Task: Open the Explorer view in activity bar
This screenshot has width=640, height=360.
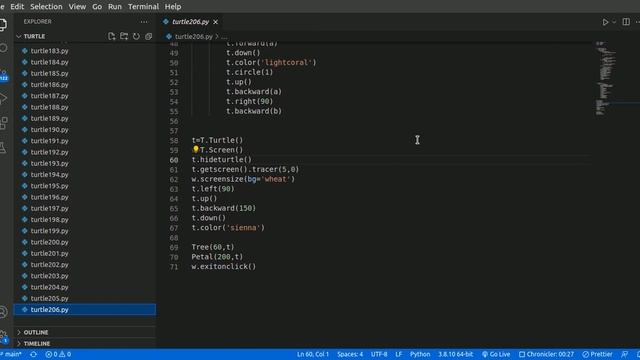Action: point(3,25)
